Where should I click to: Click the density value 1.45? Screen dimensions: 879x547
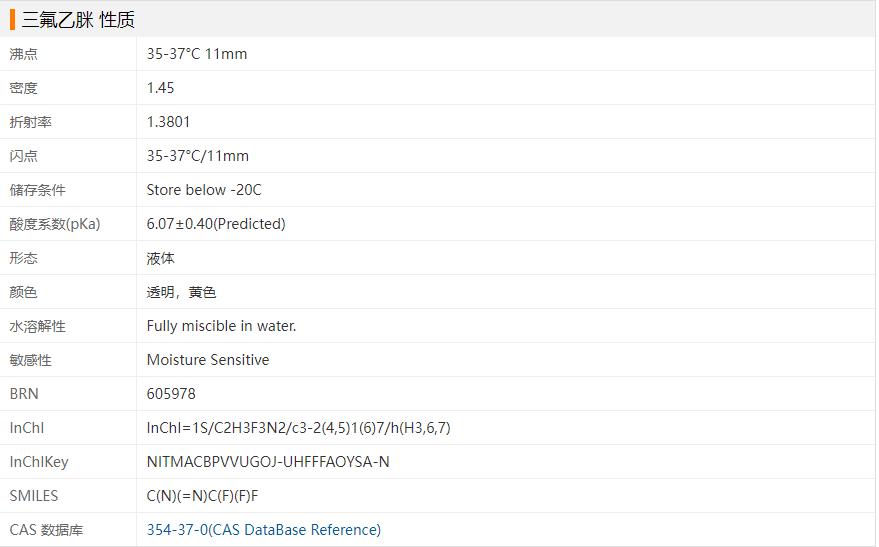[x=160, y=88]
